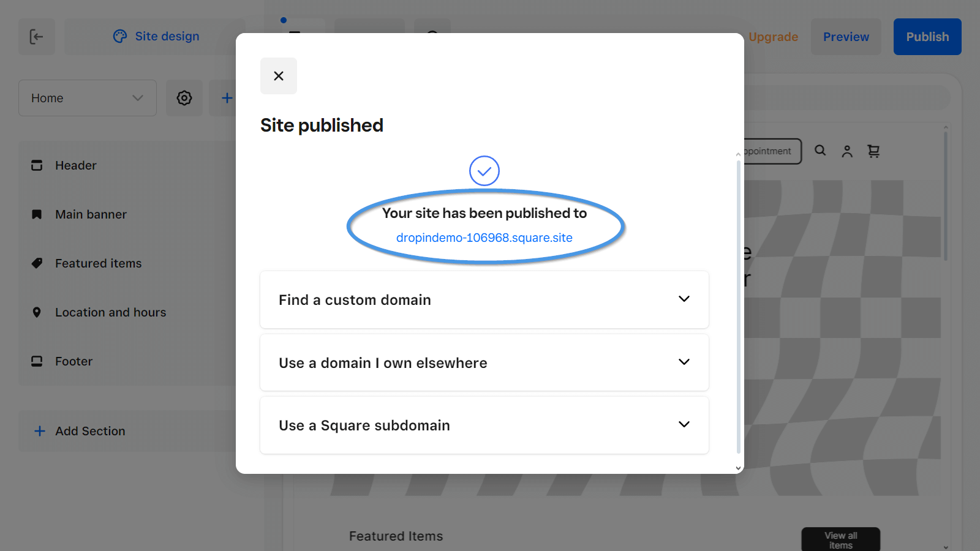This screenshot has width=980, height=551.
Task: Exit the editor using the back arrow icon
Action: click(x=36, y=37)
